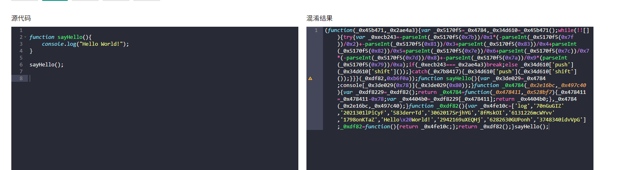
Task: Click the 'function sayHello(){' source line
Action: [x=61, y=37]
